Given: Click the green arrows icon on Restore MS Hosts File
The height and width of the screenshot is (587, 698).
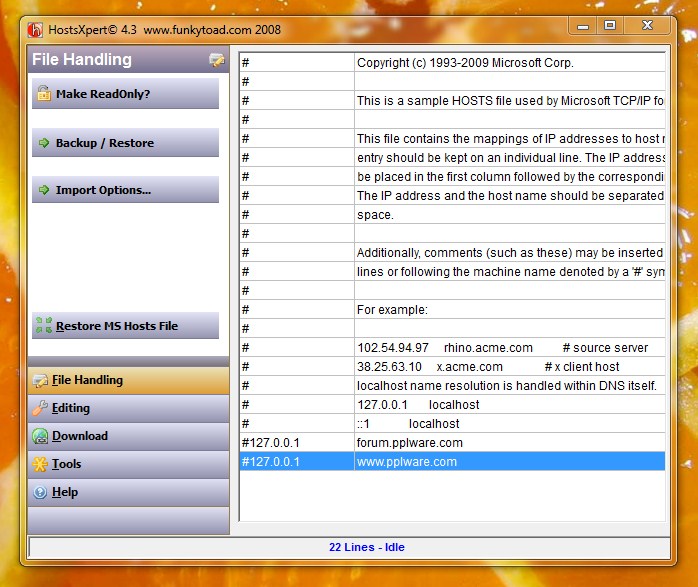Looking at the screenshot, I should (x=44, y=325).
